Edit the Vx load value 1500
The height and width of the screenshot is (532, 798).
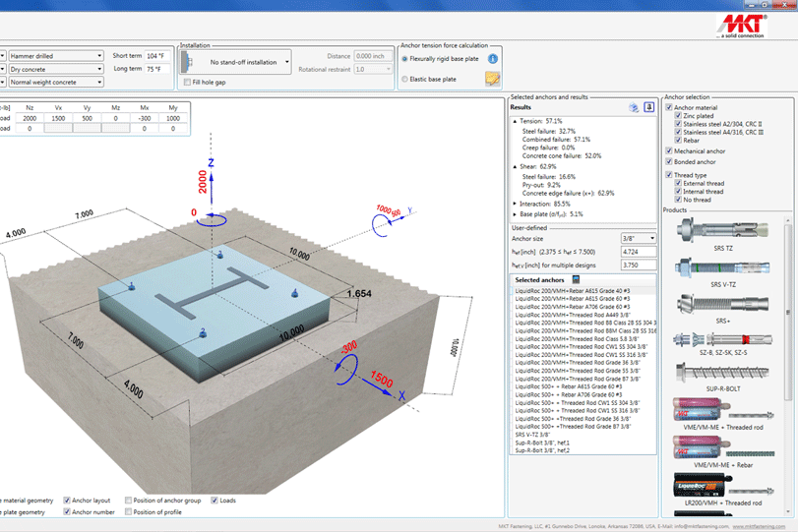click(58, 118)
